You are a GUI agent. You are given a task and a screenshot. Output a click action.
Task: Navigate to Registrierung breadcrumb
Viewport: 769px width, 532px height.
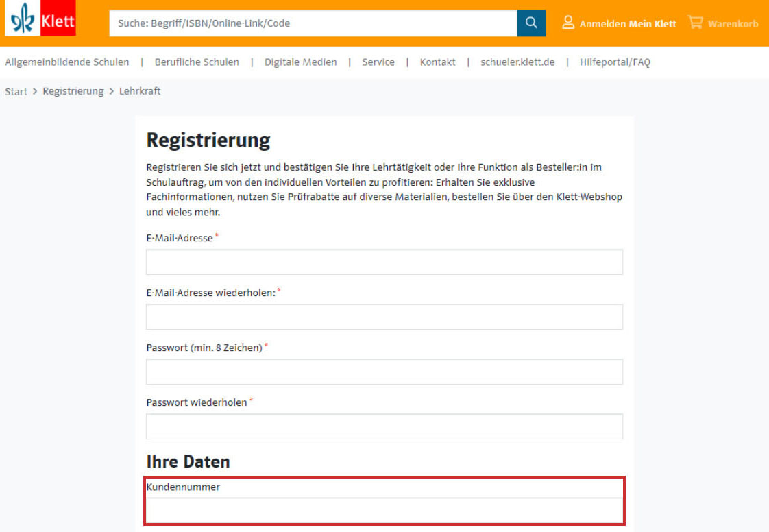[x=73, y=91]
